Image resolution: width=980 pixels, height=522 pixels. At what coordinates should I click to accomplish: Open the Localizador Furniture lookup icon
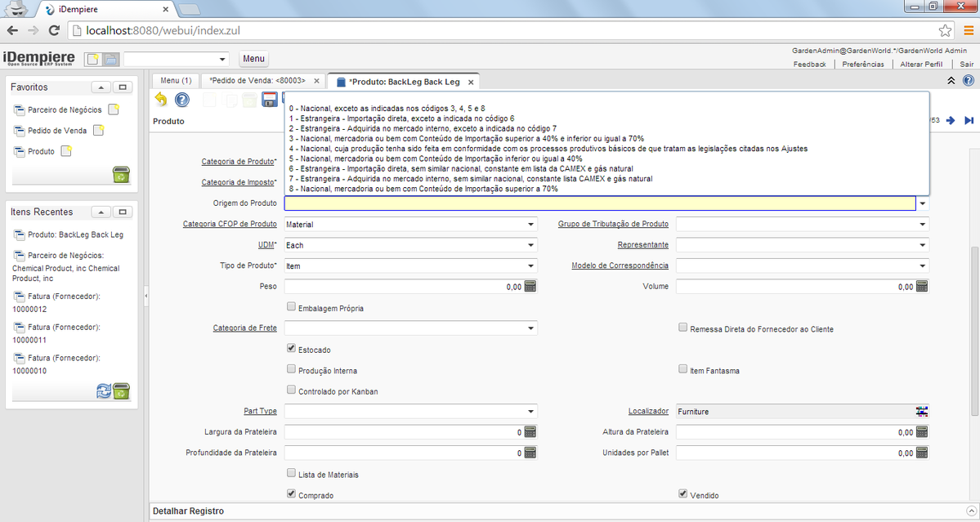pyautogui.click(x=922, y=412)
